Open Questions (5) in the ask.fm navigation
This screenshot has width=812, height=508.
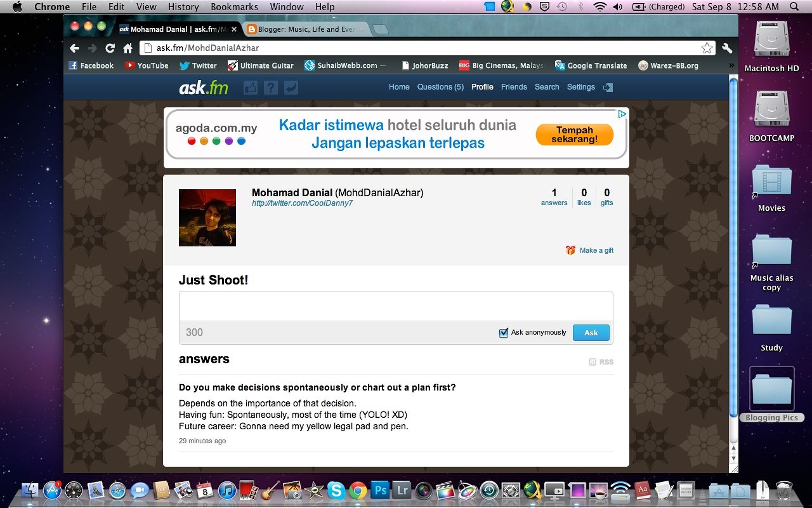tap(440, 87)
